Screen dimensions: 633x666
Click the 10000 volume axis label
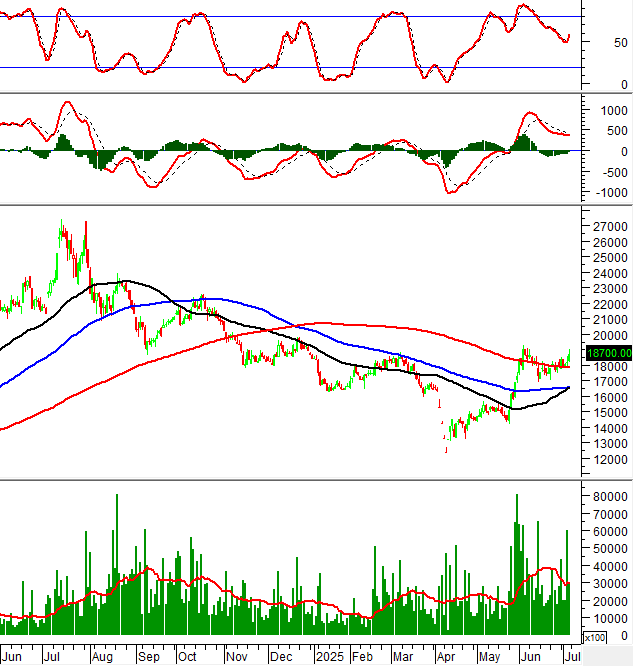[x=609, y=618]
